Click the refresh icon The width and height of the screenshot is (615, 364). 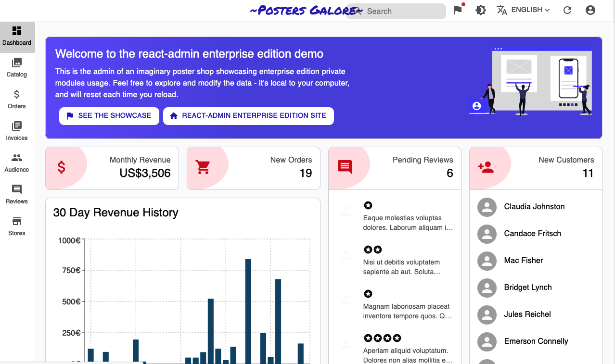click(x=567, y=10)
